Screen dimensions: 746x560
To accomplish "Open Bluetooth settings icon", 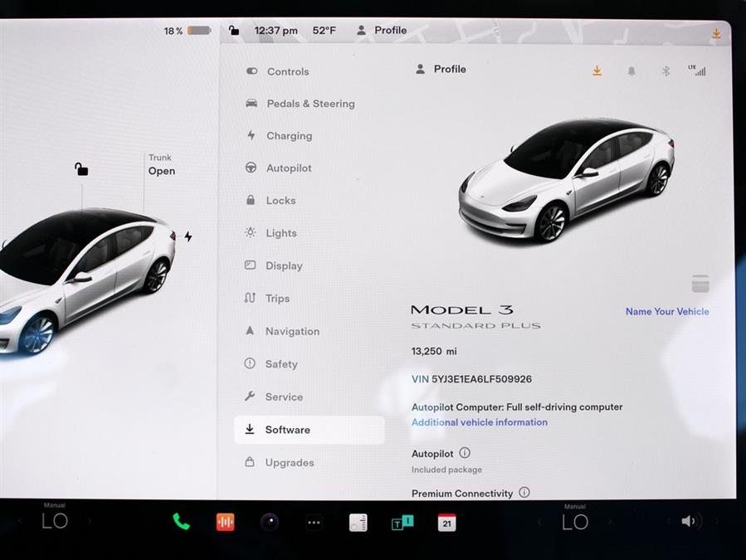I will [x=666, y=71].
